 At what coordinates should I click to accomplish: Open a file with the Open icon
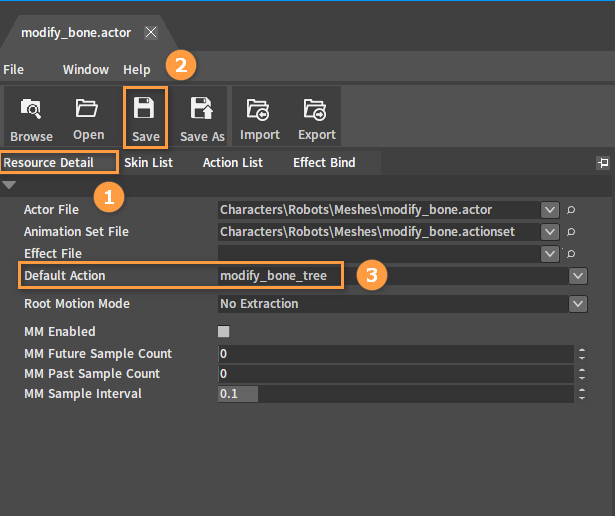click(x=88, y=118)
